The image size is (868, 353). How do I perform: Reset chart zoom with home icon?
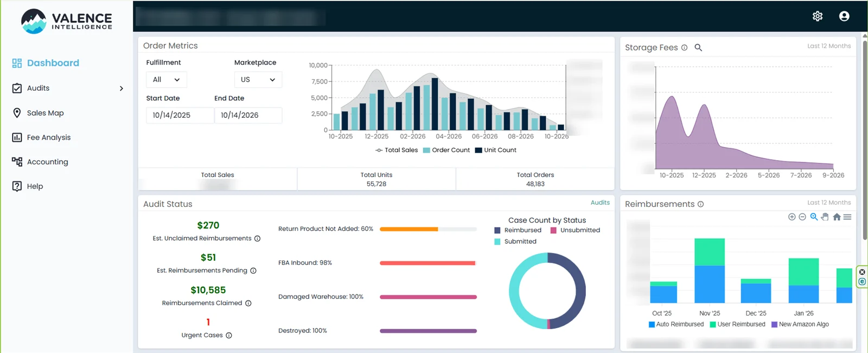(837, 217)
